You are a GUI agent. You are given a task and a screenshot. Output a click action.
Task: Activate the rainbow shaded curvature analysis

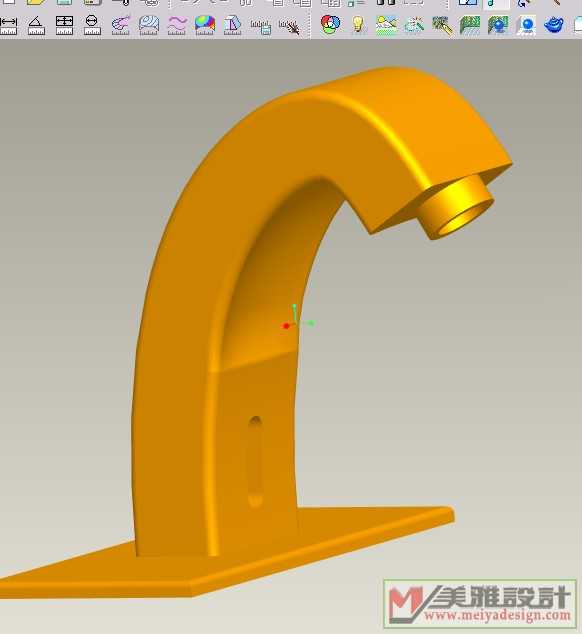pyautogui.click(x=205, y=25)
